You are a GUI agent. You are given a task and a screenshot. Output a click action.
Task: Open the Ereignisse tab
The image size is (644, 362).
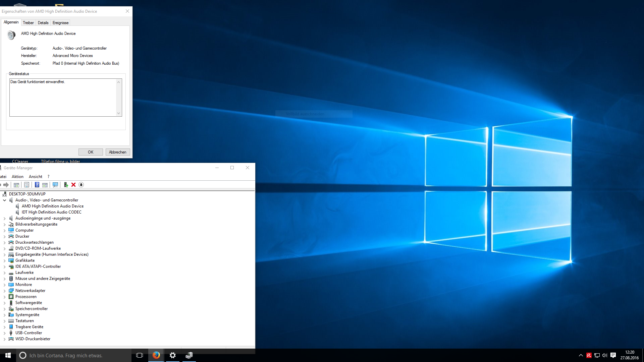tap(60, 23)
